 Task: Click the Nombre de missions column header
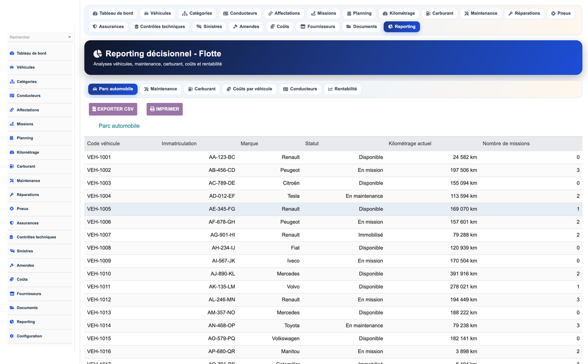[506, 144]
